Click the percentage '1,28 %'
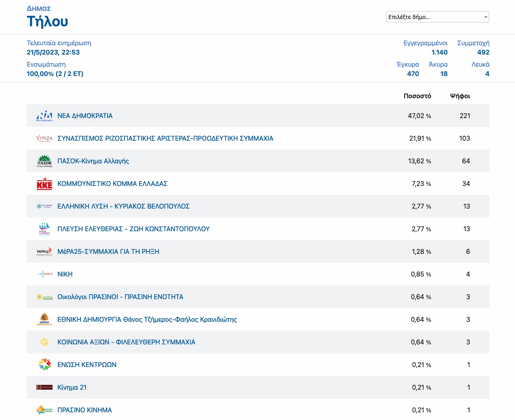Viewport: 515px width, 420px height. (422, 251)
